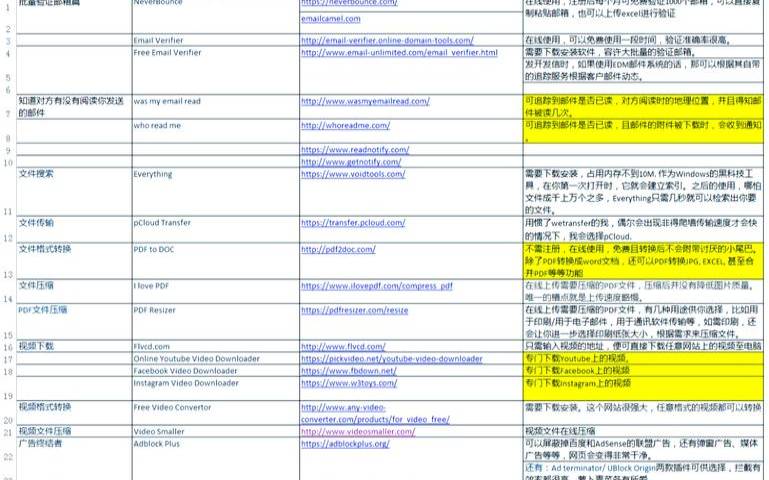This screenshot has height=480, width=769.
Task: Click the pdf2doc.com link
Action: click(x=342, y=247)
